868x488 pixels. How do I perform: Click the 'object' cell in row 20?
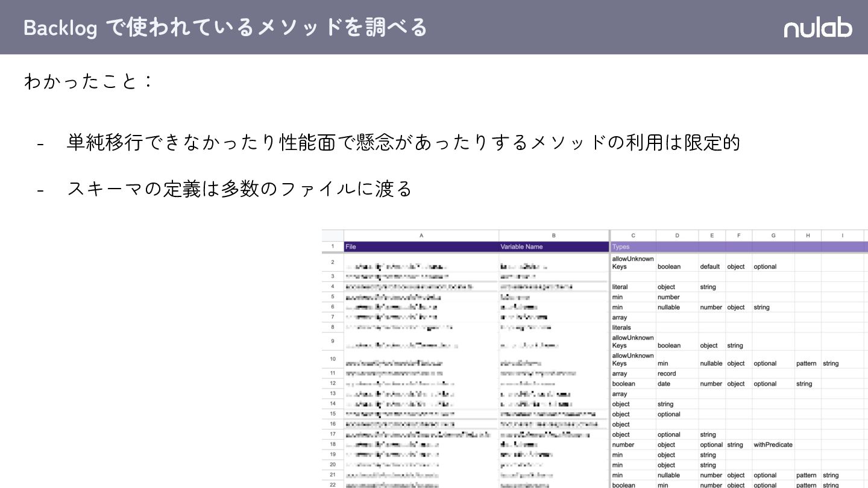(677, 465)
